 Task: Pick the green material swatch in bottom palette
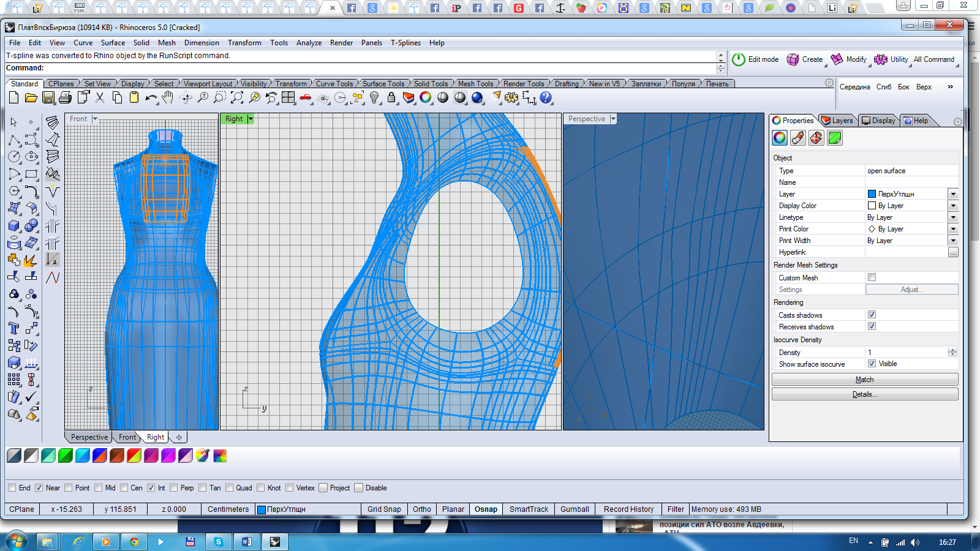[x=66, y=455]
